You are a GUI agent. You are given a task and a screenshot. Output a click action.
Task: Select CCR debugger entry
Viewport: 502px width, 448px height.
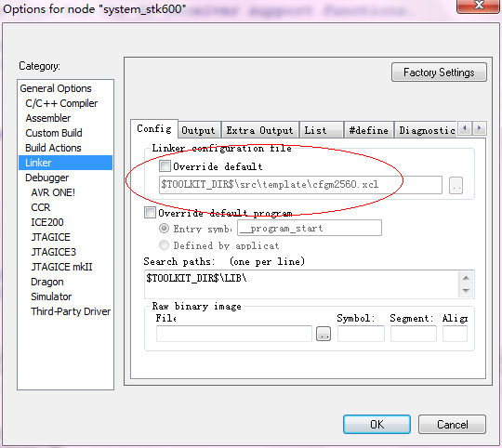(x=41, y=207)
